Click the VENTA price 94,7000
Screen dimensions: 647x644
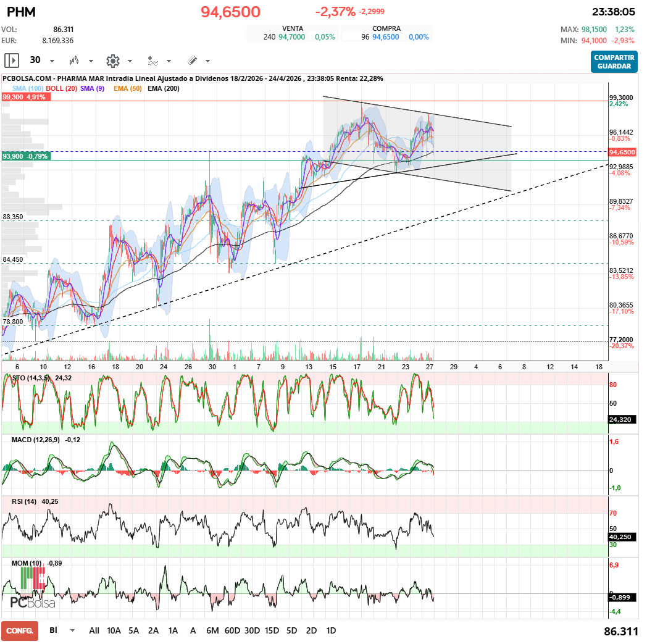click(292, 36)
